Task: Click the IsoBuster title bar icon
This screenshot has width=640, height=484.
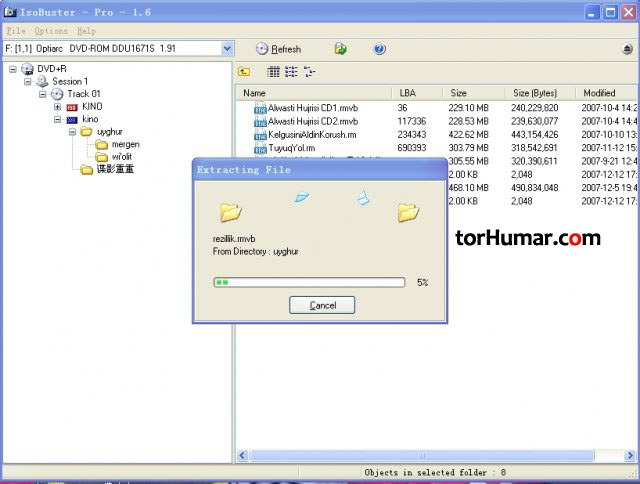Action: pos(10,12)
